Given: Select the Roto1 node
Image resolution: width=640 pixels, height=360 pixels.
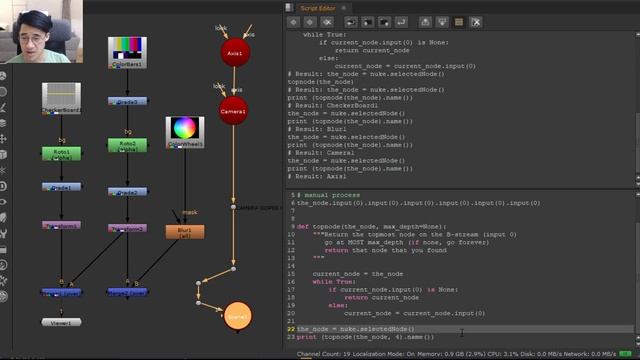Looking at the screenshot, I should (x=61, y=154).
